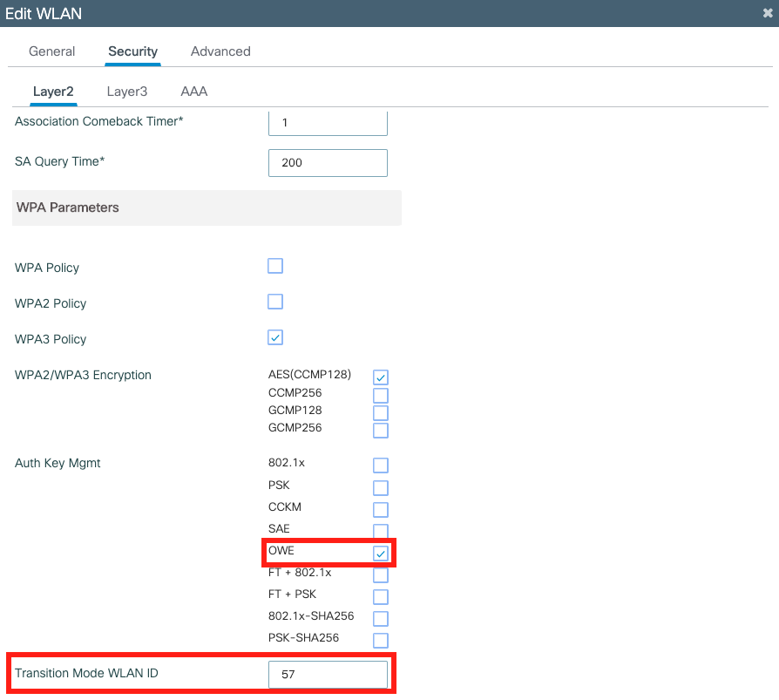Enable WPA2 Policy

point(274,302)
